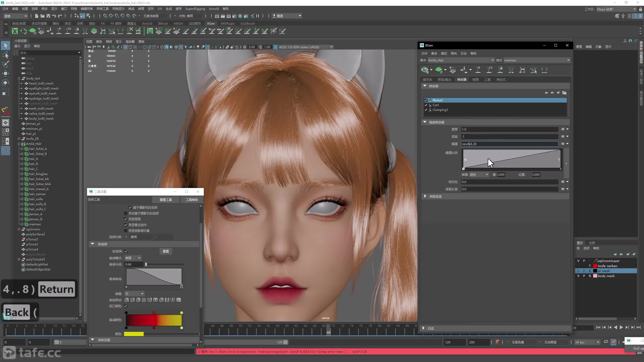Click the loop playback icon
The image size is (644, 362).
click(x=606, y=342)
